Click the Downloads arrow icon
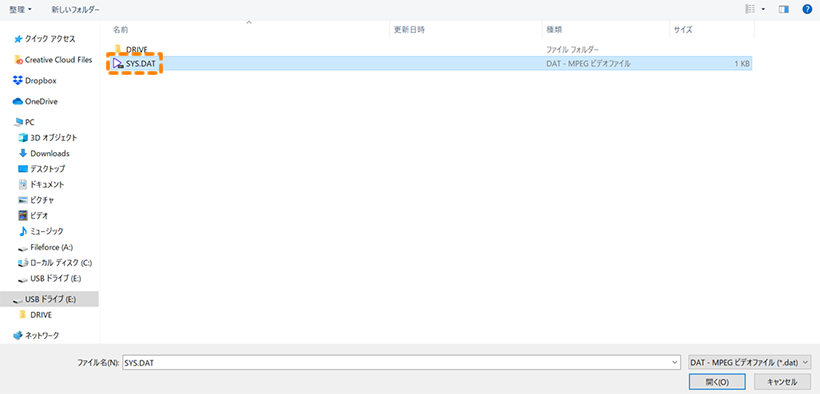This screenshot has width=820, height=394. pyautogui.click(x=22, y=153)
